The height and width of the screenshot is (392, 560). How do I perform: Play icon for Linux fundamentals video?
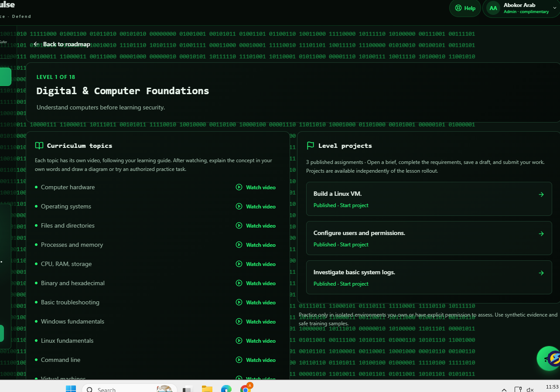[x=239, y=341]
